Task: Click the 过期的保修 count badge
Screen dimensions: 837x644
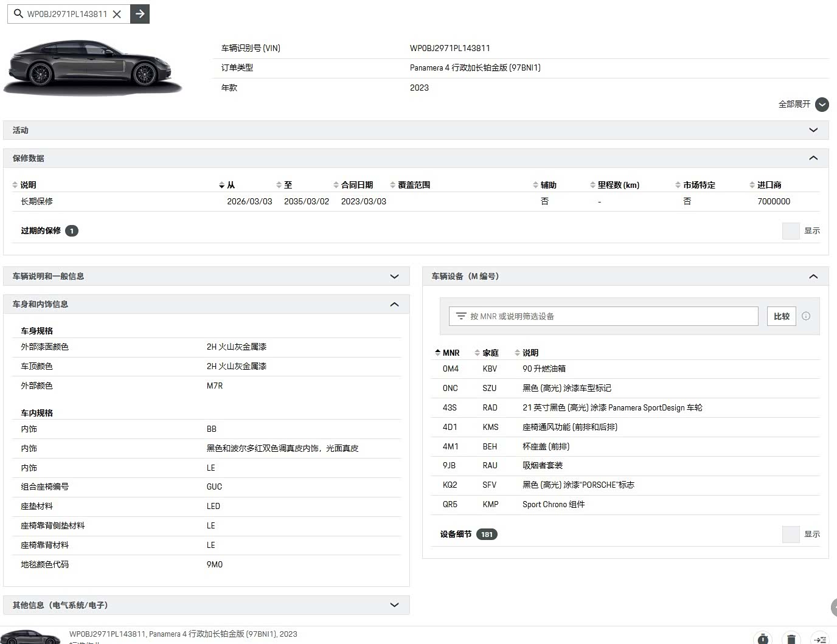Action: click(x=72, y=231)
